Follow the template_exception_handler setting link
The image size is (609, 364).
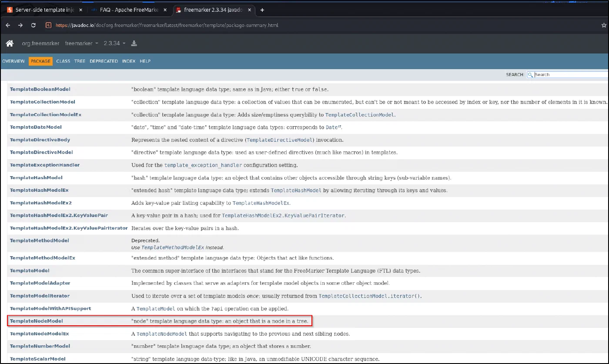pyautogui.click(x=203, y=165)
